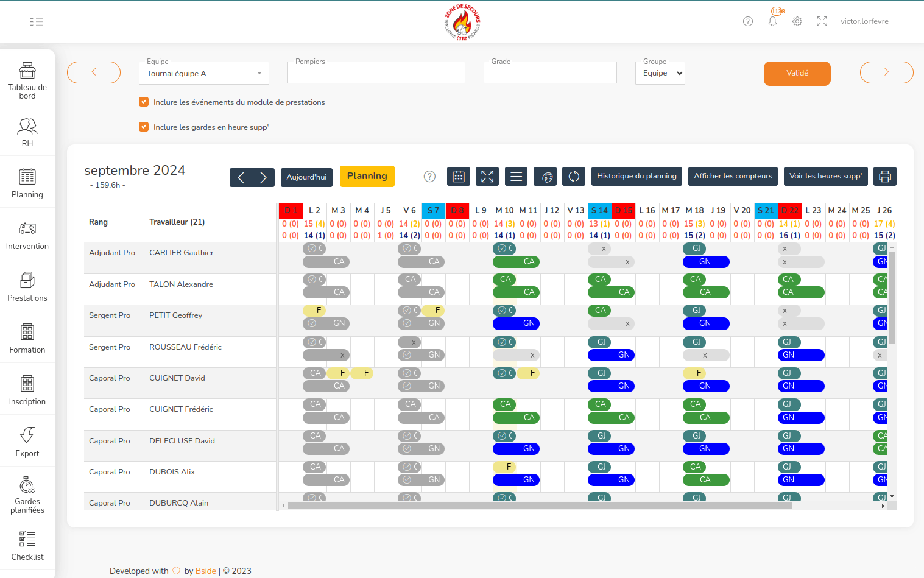924x578 pixels.
Task: Toggle 'Inclure les gardes en heure supp'' checkbox
Action: click(x=144, y=127)
